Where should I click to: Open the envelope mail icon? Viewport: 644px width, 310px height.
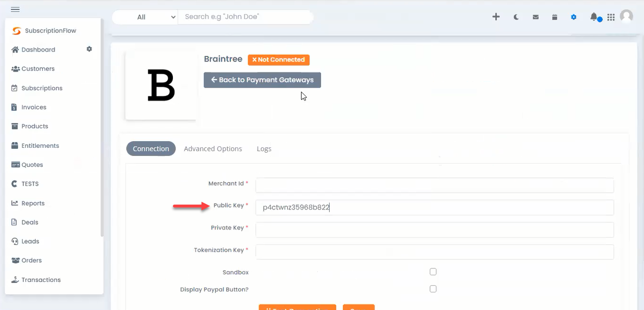coord(536,17)
